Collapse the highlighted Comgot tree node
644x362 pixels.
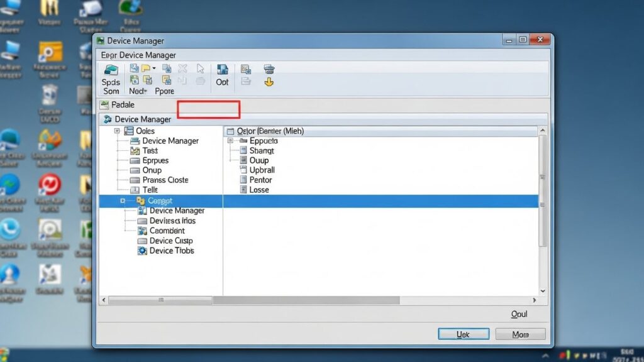point(123,200)
